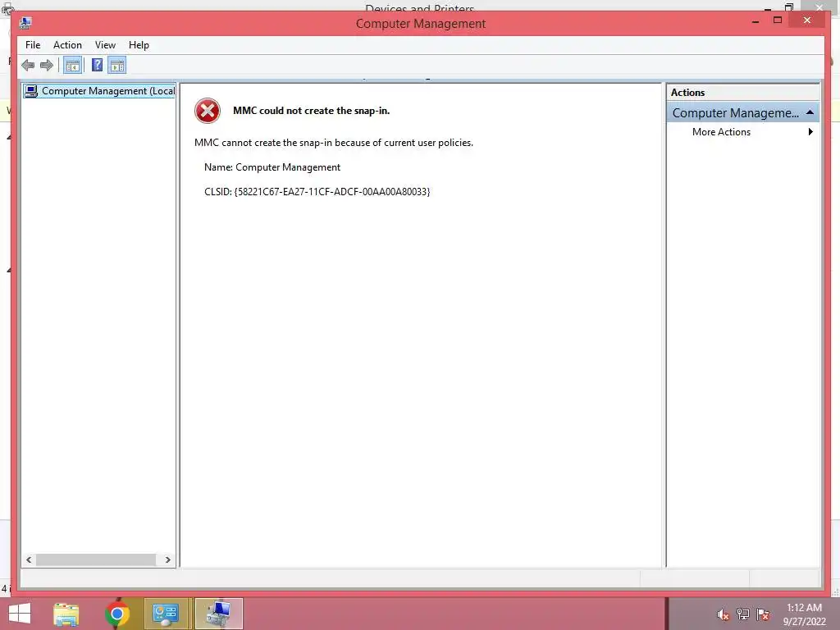Viewport: 840px width, 630px height.
Task: Open the Help question mark toolbar icon
Action: coord(97,66)
